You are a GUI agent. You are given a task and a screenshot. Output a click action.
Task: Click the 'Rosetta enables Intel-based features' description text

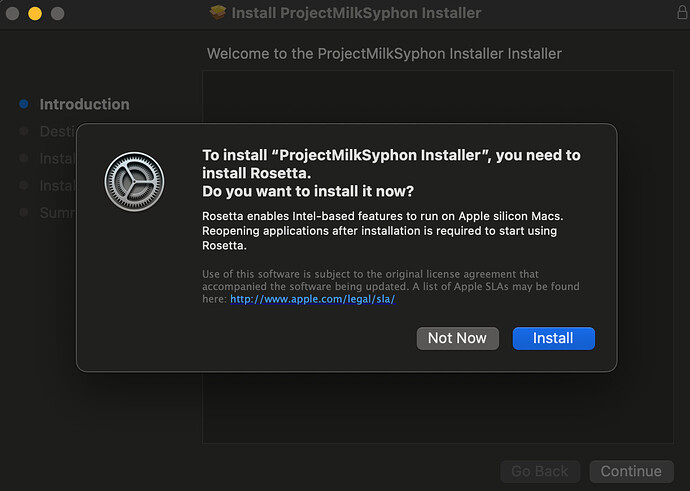pos(382,231)
